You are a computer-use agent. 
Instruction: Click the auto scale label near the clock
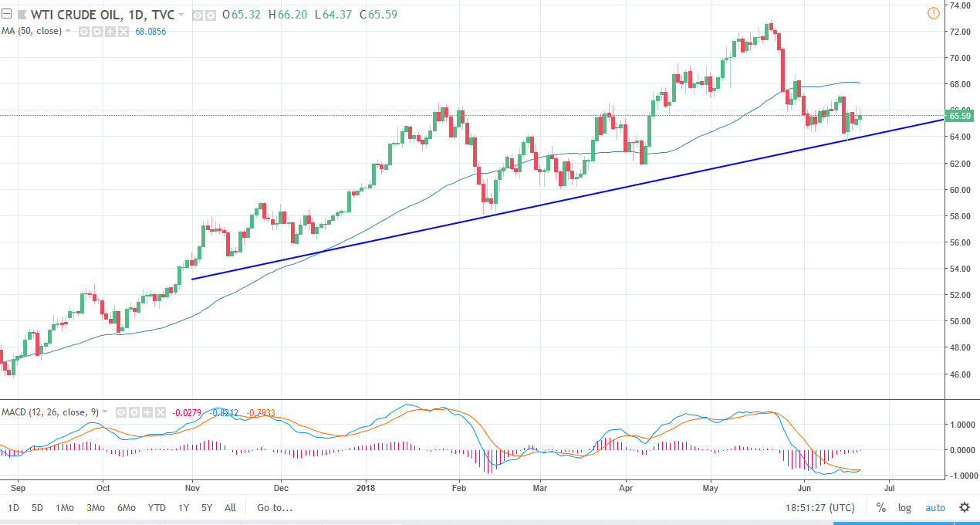[x=935, y=507]
